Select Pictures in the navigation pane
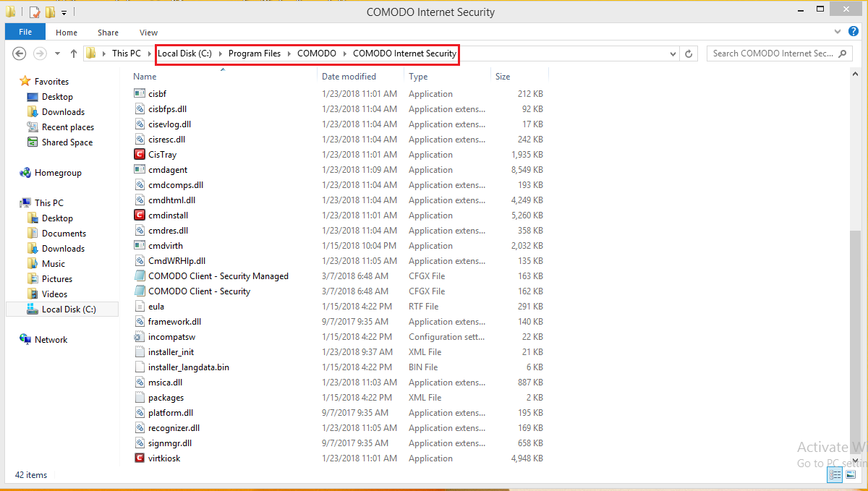 [57, 278]
